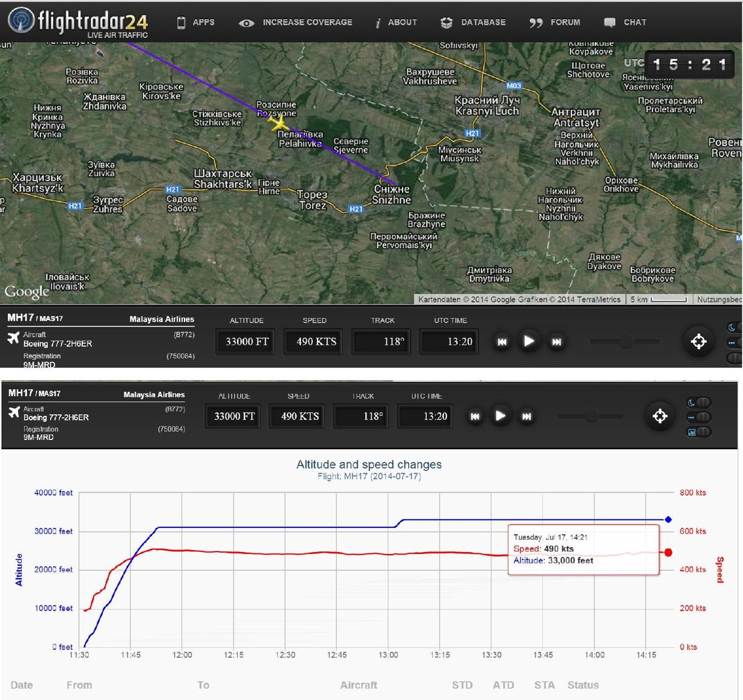Click the blue altitude endpoint marker
Screen dimensions: 743x700
[x=668, y=520]
